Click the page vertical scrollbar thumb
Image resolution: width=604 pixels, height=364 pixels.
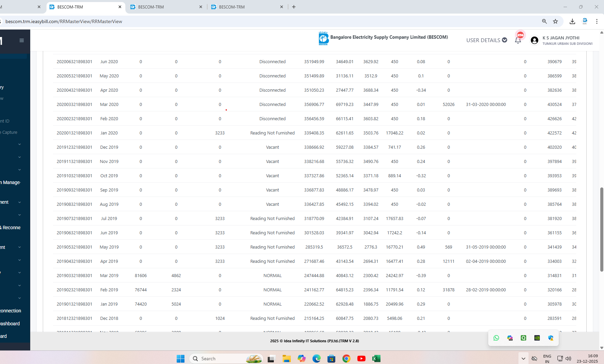click(602, 229)
